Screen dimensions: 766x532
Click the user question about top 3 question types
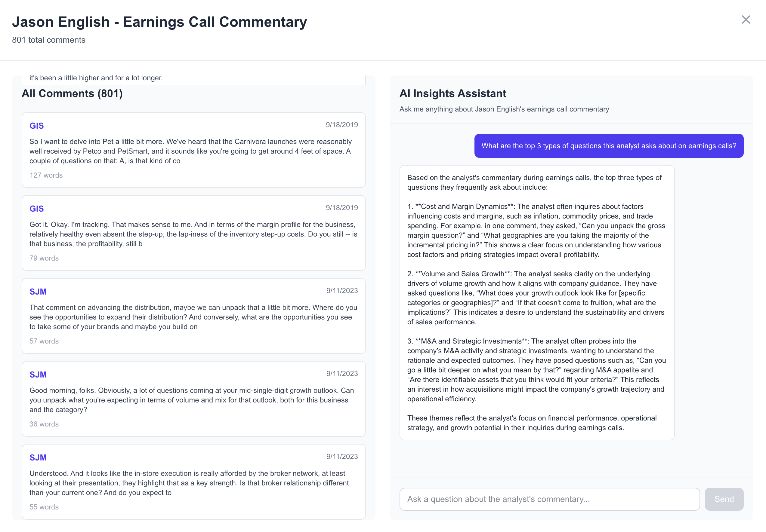(x=609, y=146)
